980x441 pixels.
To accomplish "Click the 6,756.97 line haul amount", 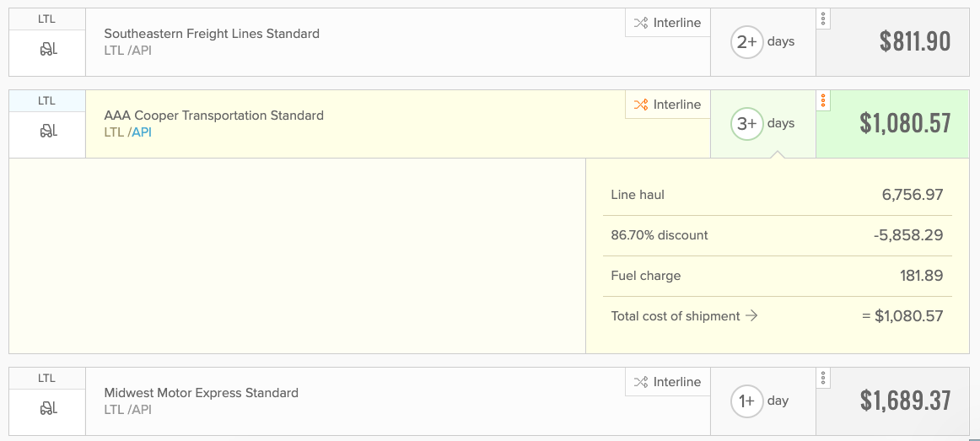I will (x=913, y=195).
